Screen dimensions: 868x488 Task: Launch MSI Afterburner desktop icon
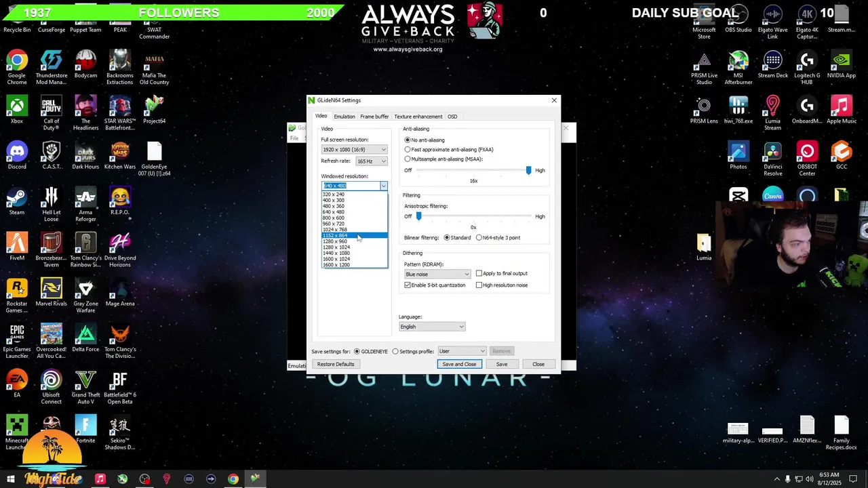pos(738,66)
